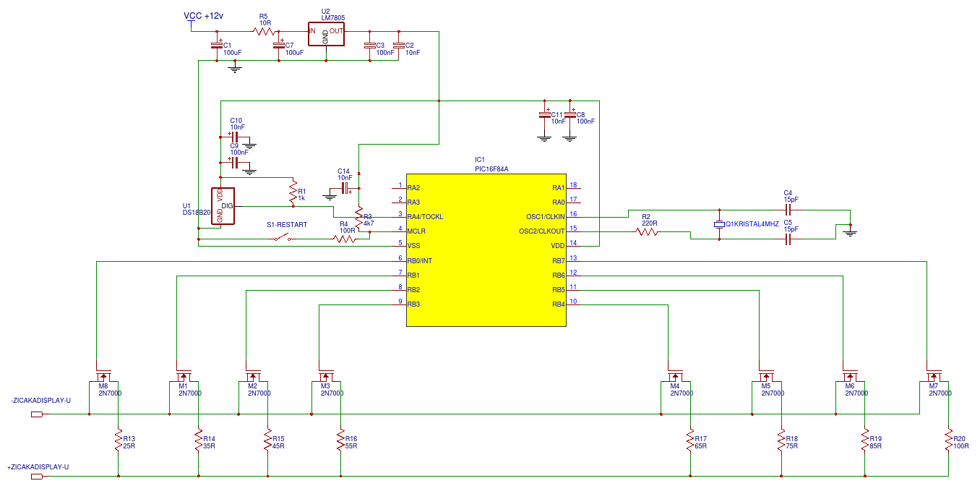Click the MCLR pin label
980x486 pixels.
(416, 231)
